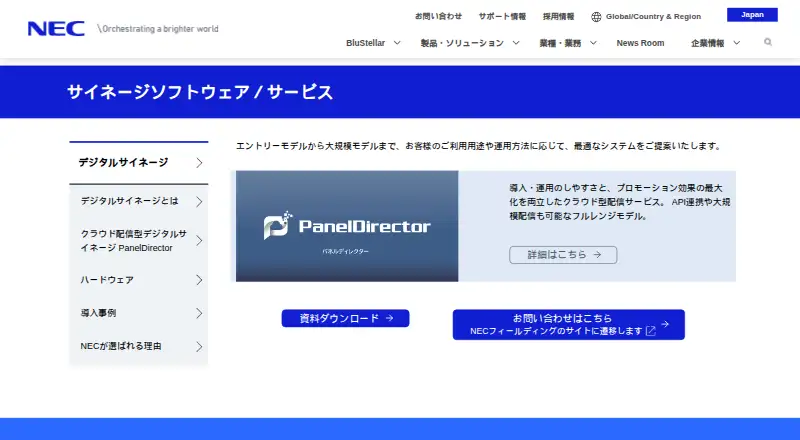This screenshot has height=440, width=800.
Task: Click お問い合わせはこちら button
Action: coord(568,324)
